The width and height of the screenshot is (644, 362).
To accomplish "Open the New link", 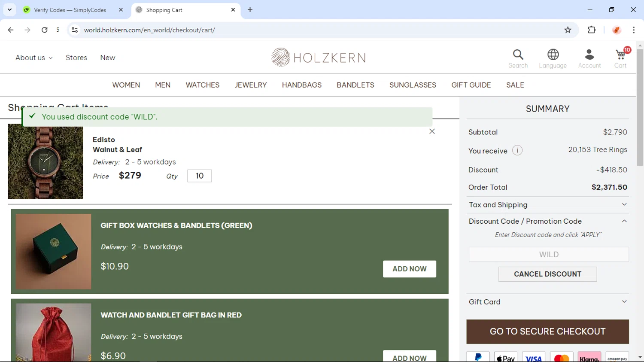I will (x=108, y=58).
